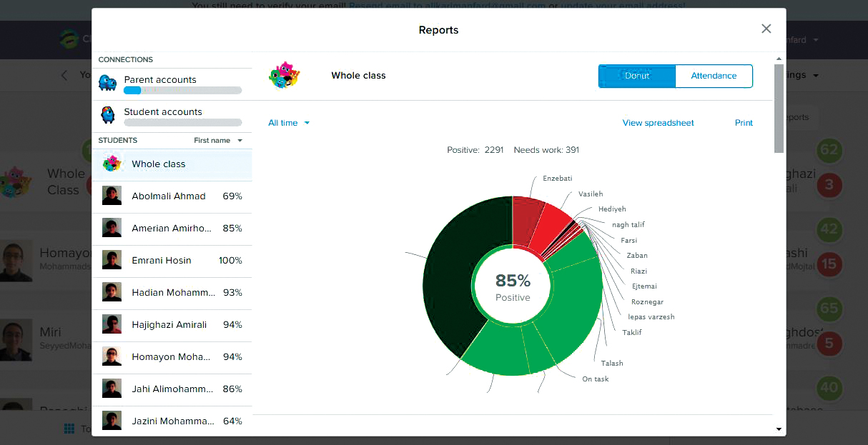
Task: Click the Whole class header monsters icon
Action: pos(284,76)
